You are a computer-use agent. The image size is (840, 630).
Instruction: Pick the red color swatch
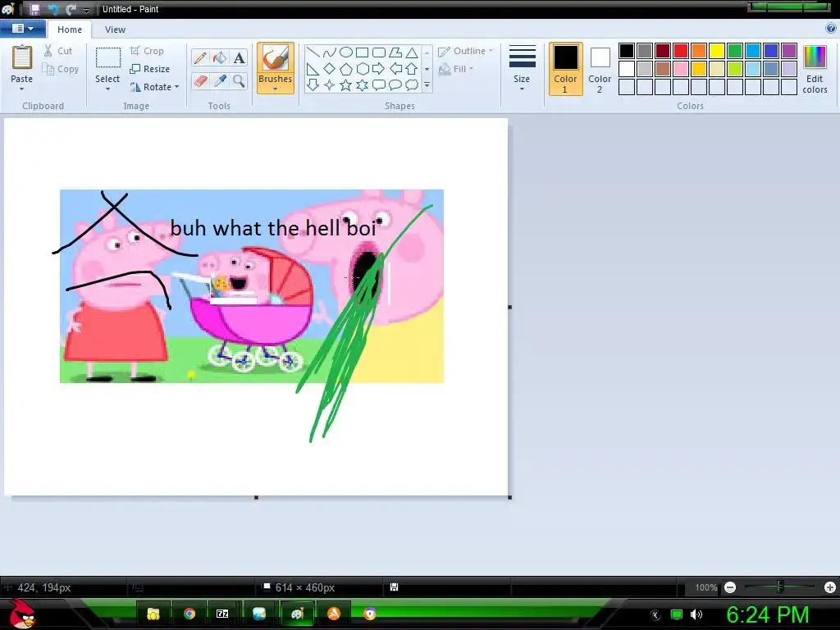(681, 51)
